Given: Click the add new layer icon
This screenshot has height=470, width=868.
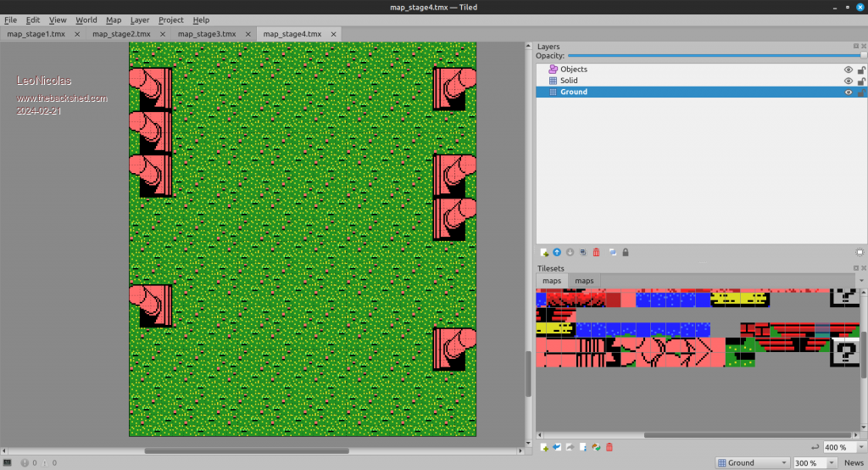Looking at the screenshot, I should (x=543, y=252).
